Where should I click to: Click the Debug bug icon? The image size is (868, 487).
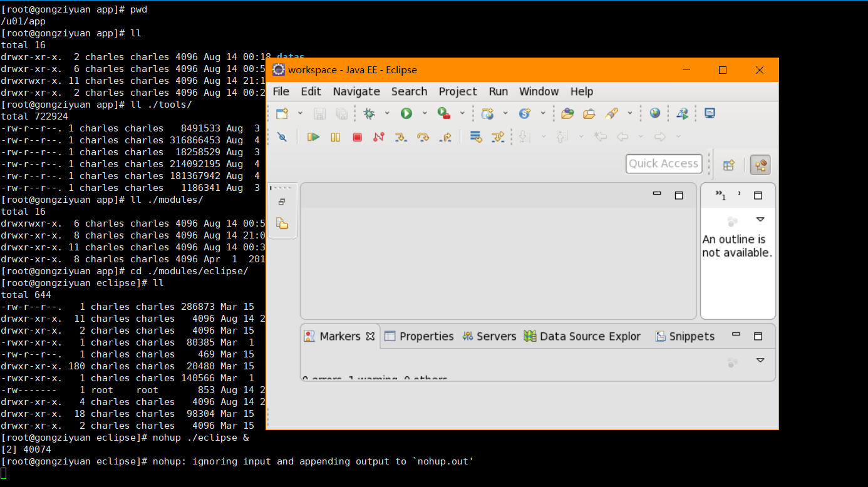(x=369, y=113)
